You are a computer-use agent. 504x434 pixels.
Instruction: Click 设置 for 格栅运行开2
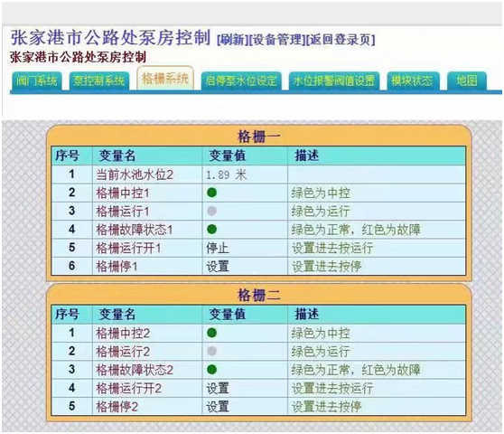218,388
